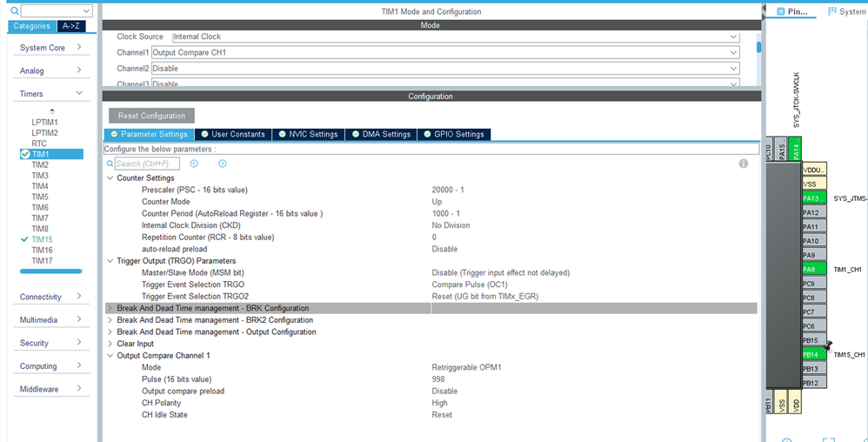
Task: Open the parameter info icon
Action: (744, 164)
